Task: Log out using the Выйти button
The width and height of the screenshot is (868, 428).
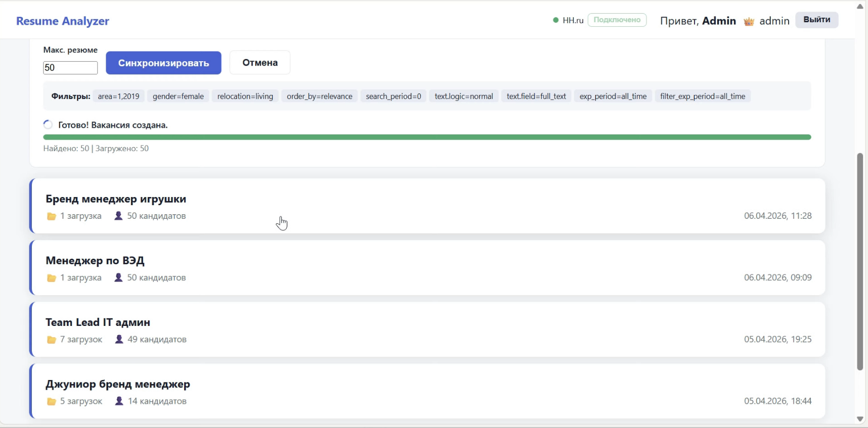Action: 817,20
